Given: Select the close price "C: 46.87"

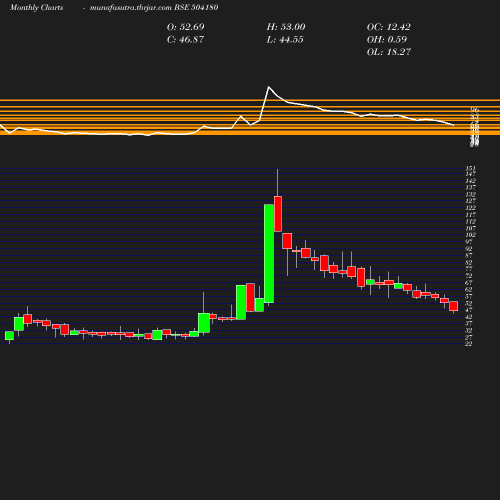Looking at the screenshot, I should point(185,39).
